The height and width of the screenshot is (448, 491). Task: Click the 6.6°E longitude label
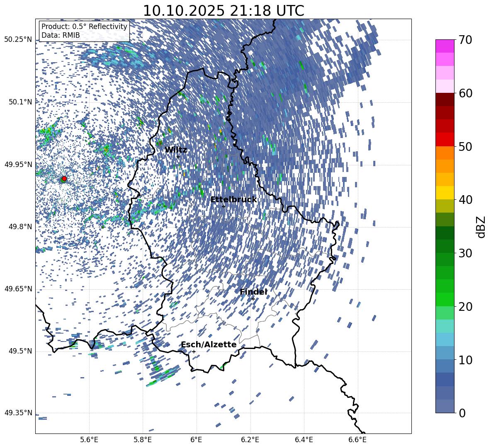[x=357, y=440]
